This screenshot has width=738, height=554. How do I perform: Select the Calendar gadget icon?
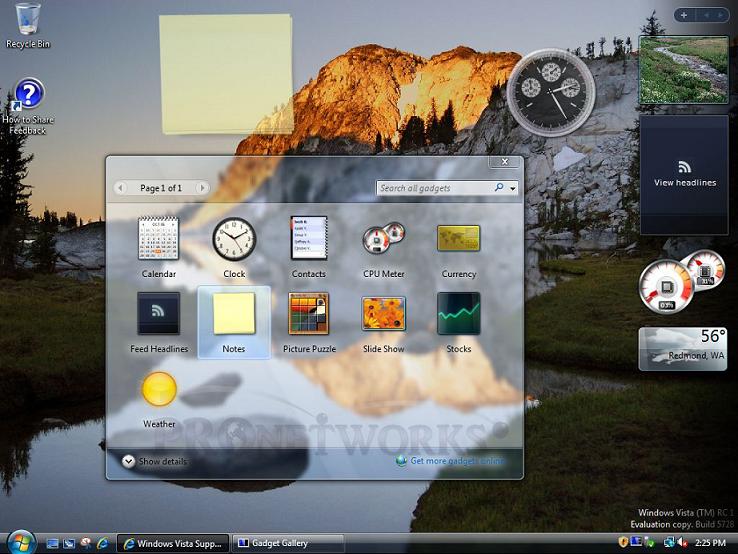(158, 240)
